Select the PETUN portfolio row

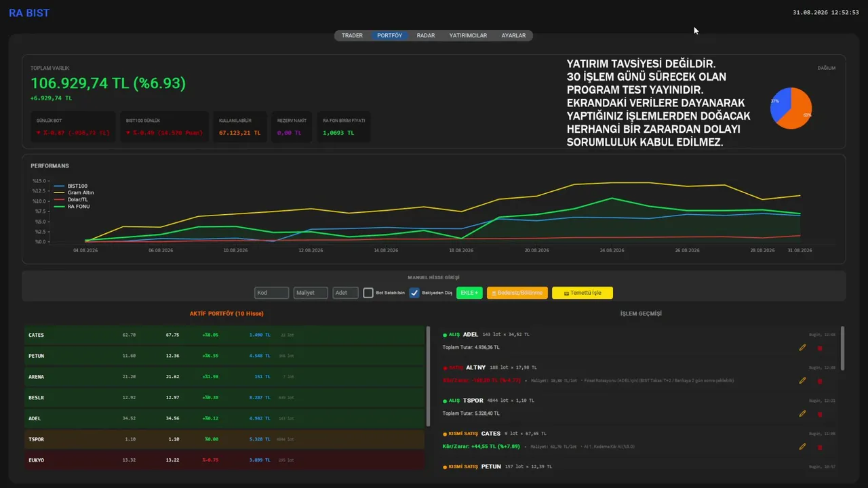[x=224, y=356]
